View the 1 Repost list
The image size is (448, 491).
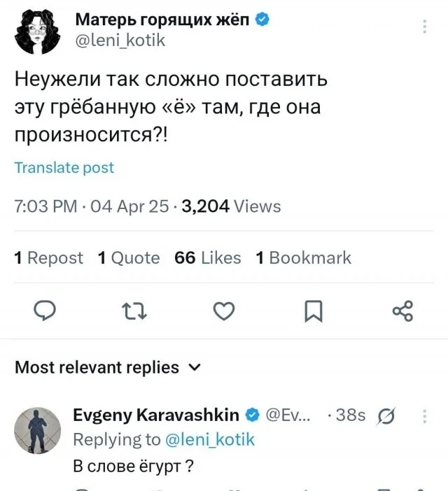48,258
